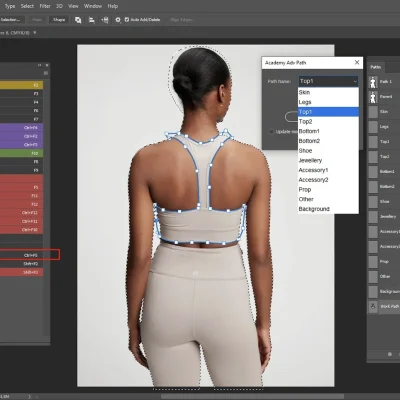
Task: Choose Accessory2 from path name list
Action: coord(328,180)
